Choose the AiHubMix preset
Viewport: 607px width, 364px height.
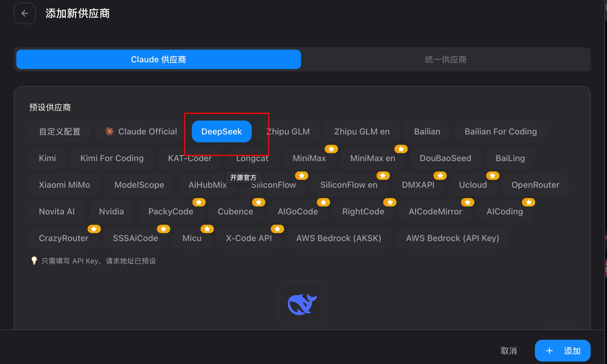(x=207, y=185)
